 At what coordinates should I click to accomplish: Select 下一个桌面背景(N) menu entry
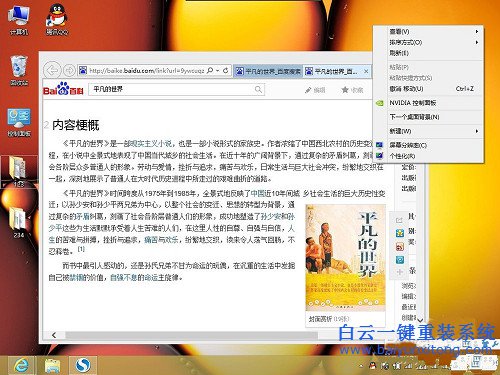(428, 117)
